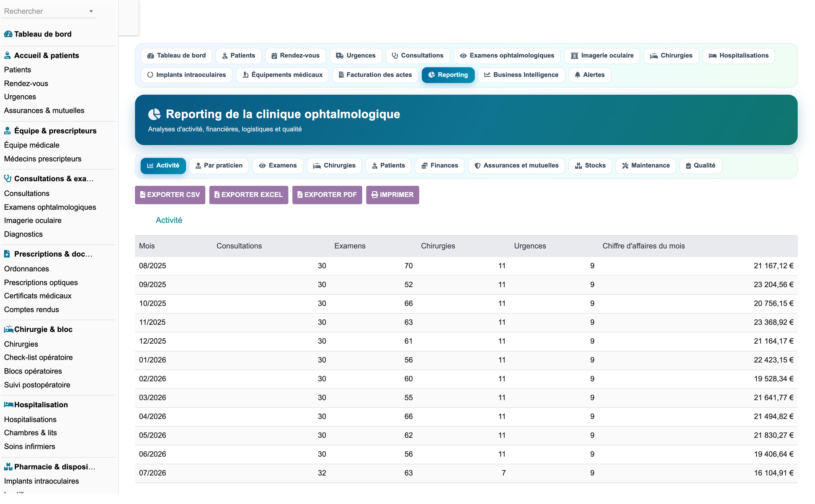Click revenue value 16 104,91 €

pos(774,473)
